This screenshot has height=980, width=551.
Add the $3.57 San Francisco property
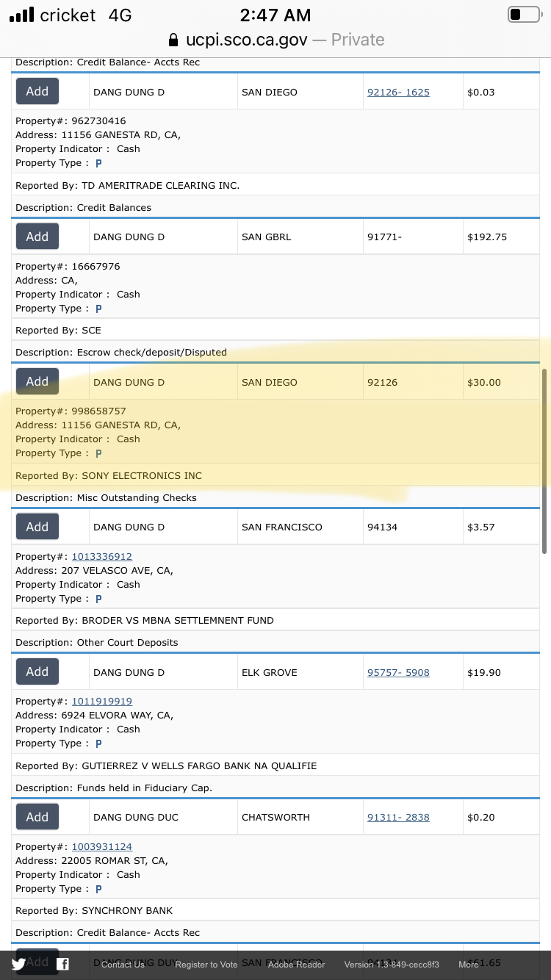(37, 527)
